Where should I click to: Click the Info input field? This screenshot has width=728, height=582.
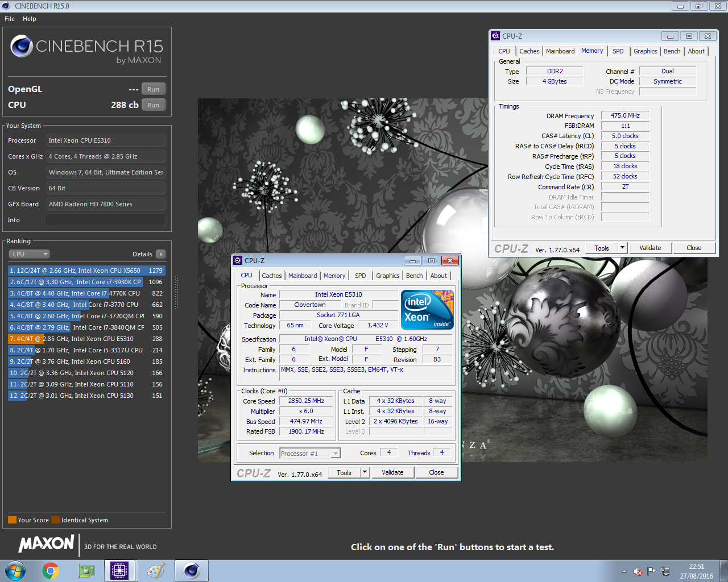(106, 220)
